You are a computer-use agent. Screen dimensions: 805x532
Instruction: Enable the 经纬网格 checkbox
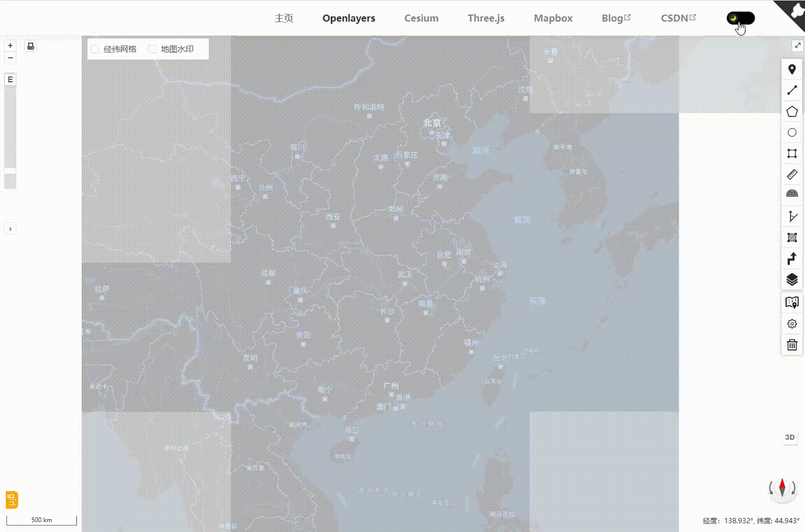click(x=95, y=49)
